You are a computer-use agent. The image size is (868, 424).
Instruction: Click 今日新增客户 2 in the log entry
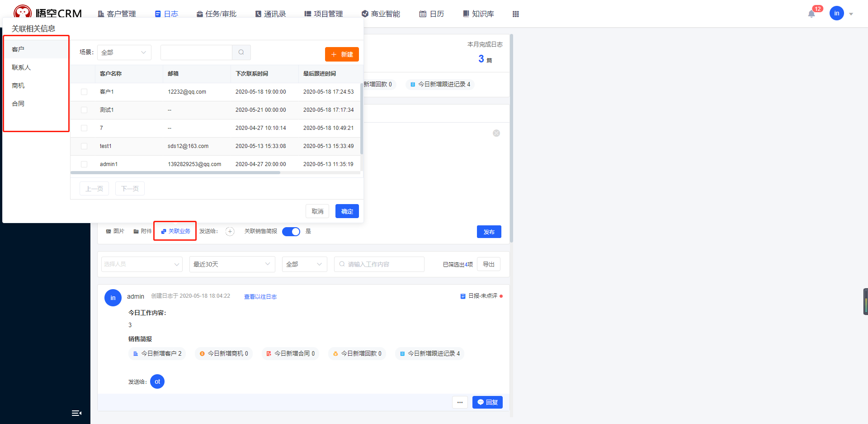(x=157, y=353)
